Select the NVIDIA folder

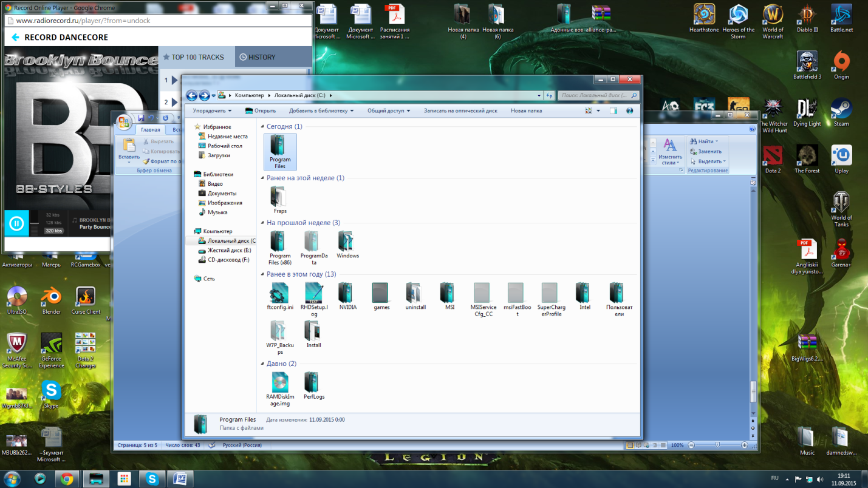coord(347,296)
